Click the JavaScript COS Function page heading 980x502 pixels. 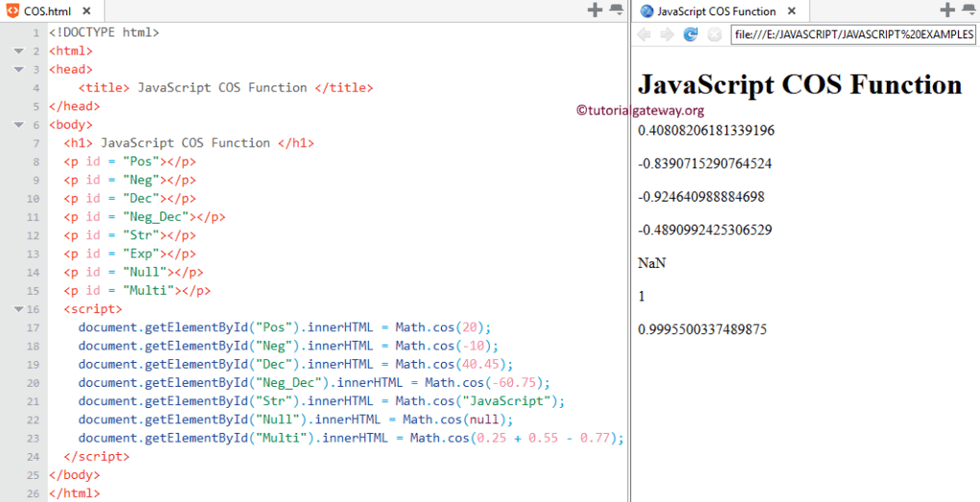point(800,84)
